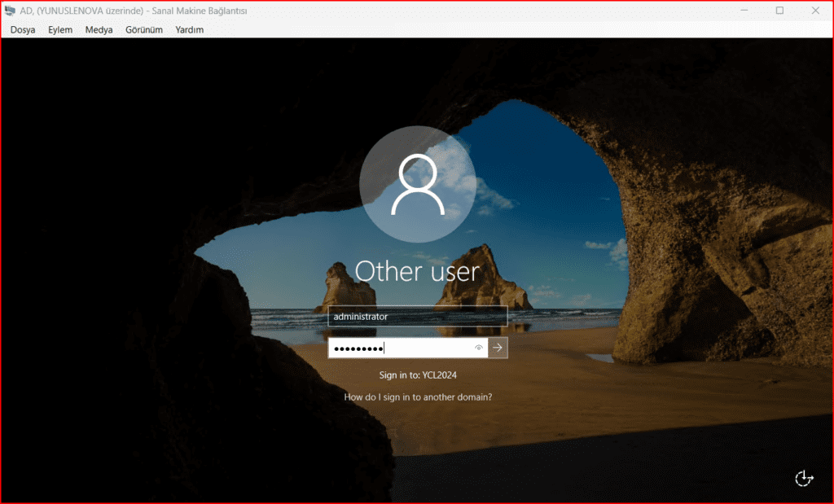Viewport: 834px width, 504px height.
Task: Open the Dosya menu
Action: 23,29
